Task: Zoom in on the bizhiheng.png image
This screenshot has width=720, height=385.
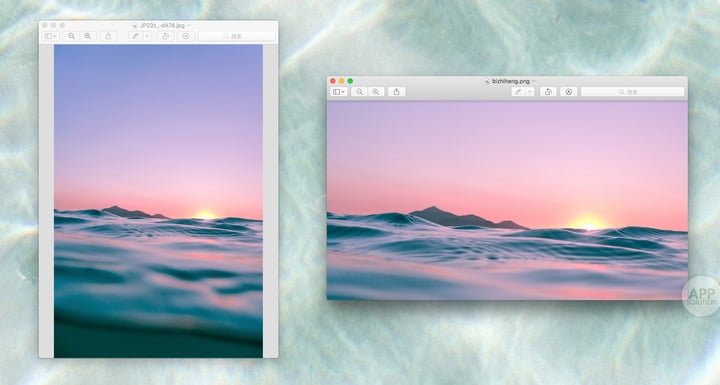Action: [x=376, y=92]
